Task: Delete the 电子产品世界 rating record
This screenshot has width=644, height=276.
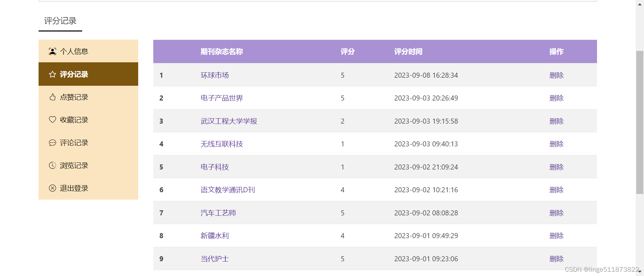Action: click(556, 98)
